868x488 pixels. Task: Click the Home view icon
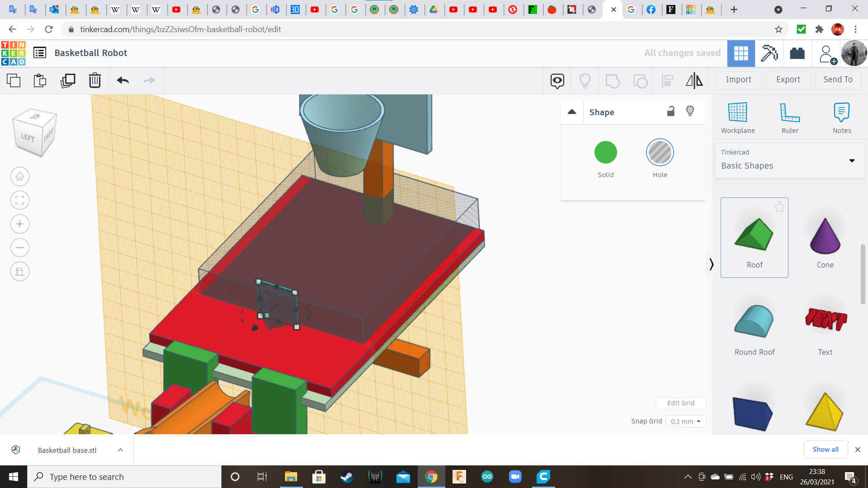[x=19, y=176]
